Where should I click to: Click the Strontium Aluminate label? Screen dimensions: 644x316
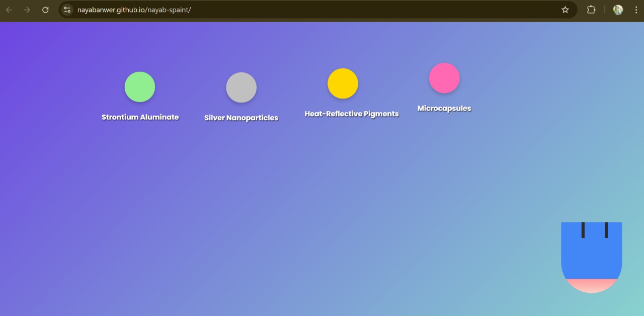140,117
